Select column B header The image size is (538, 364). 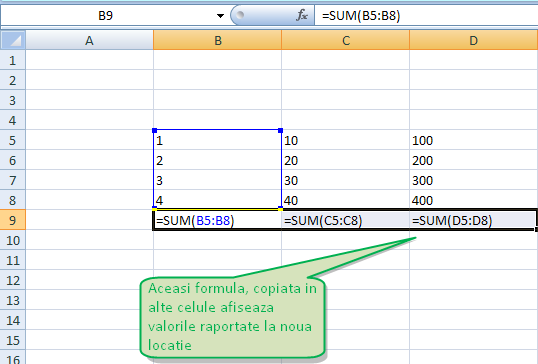click(x=218, y=40)
